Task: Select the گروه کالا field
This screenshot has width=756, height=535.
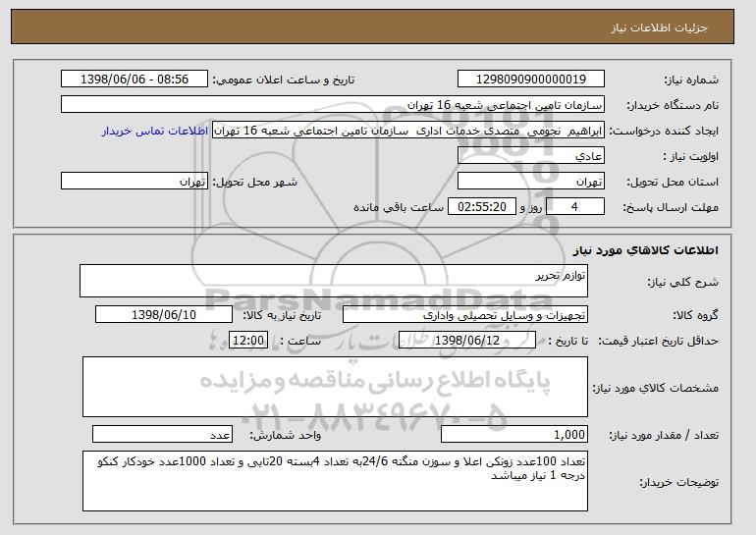Action: click(x=465, y=315)
